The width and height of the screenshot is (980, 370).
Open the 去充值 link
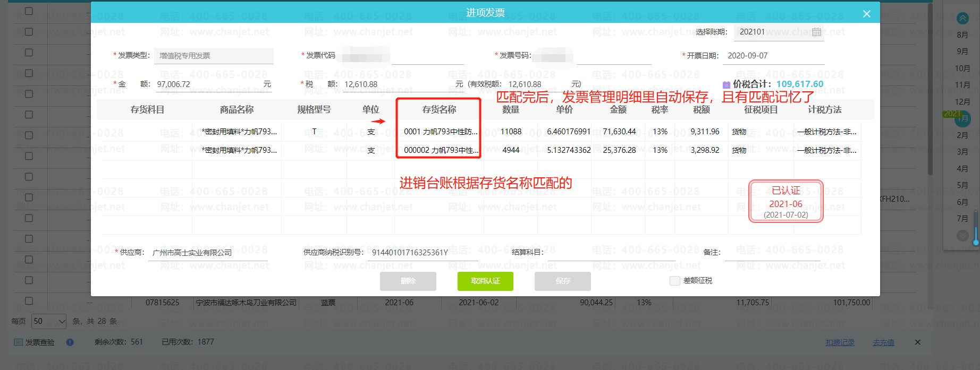(883, 343)
